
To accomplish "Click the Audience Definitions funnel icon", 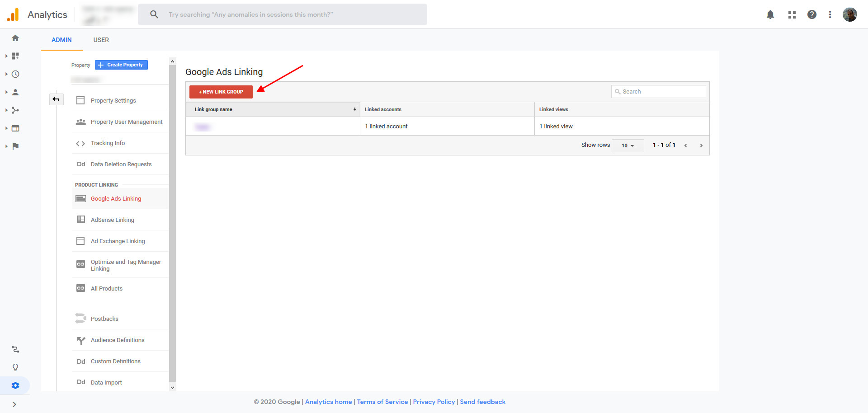I will pos(81,340).
